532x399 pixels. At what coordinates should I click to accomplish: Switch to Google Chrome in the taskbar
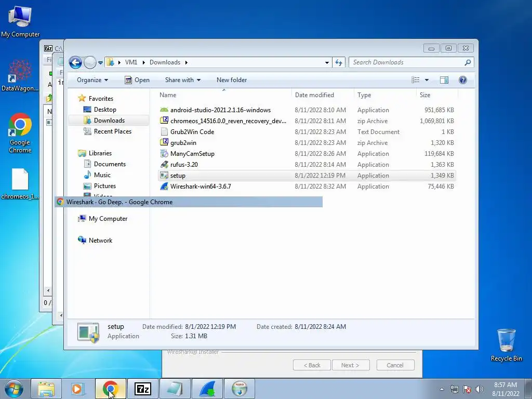[x=110, y=389]
